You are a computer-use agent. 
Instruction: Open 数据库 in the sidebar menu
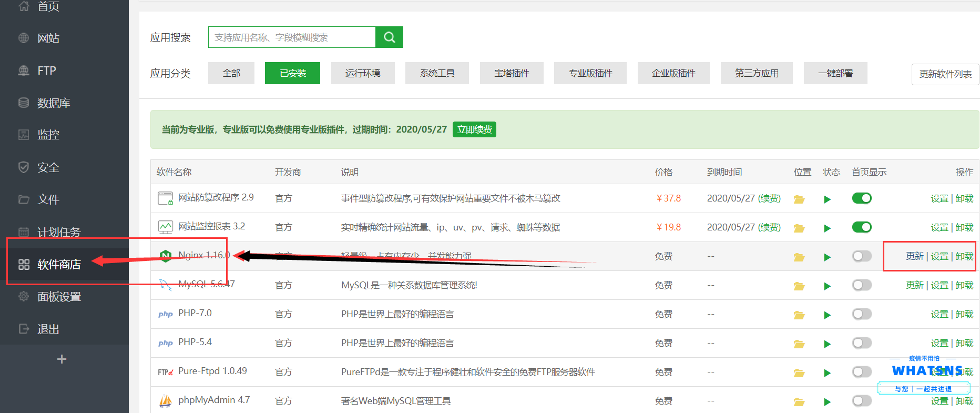[x=54, y=103]
